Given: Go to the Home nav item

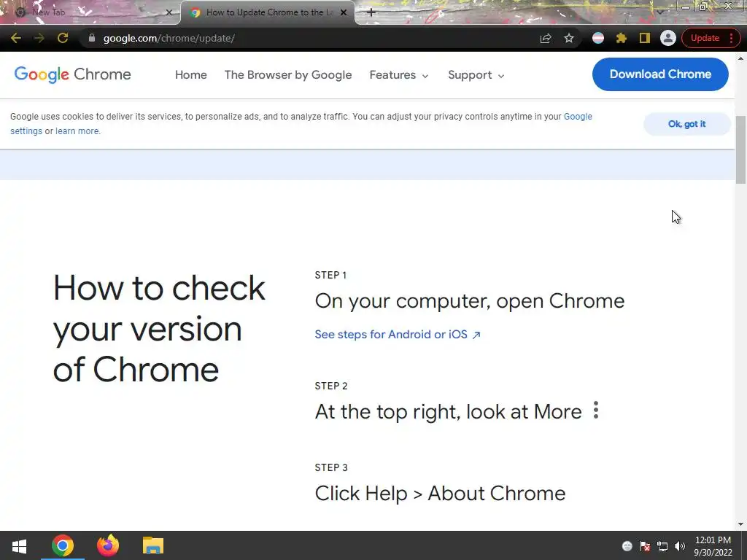Looking at the screenshot, I should [x=191, y=75].
